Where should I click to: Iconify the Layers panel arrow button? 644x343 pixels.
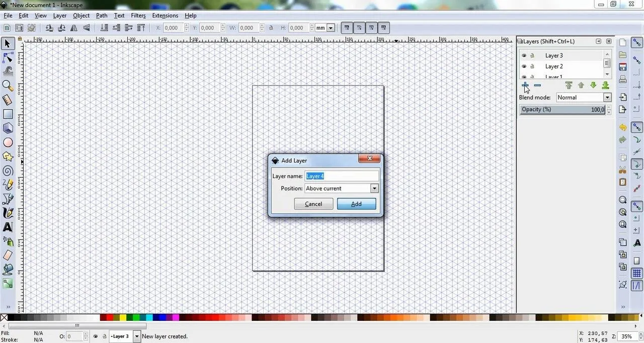click(x=598, y=41)
